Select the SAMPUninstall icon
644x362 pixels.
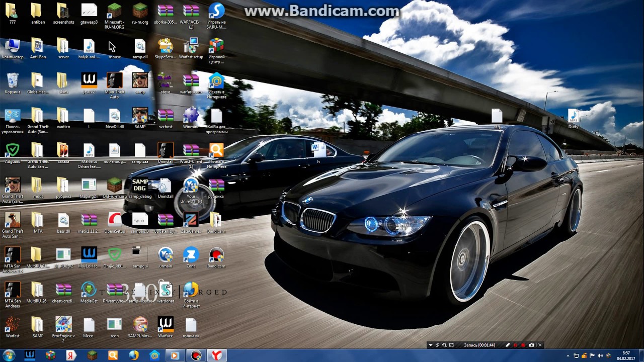(x=140, y=328)
